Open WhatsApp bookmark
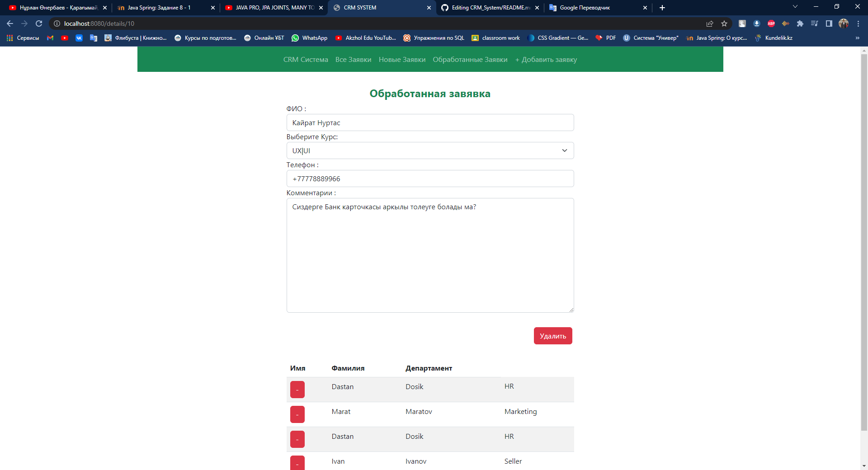 (310, 38)
